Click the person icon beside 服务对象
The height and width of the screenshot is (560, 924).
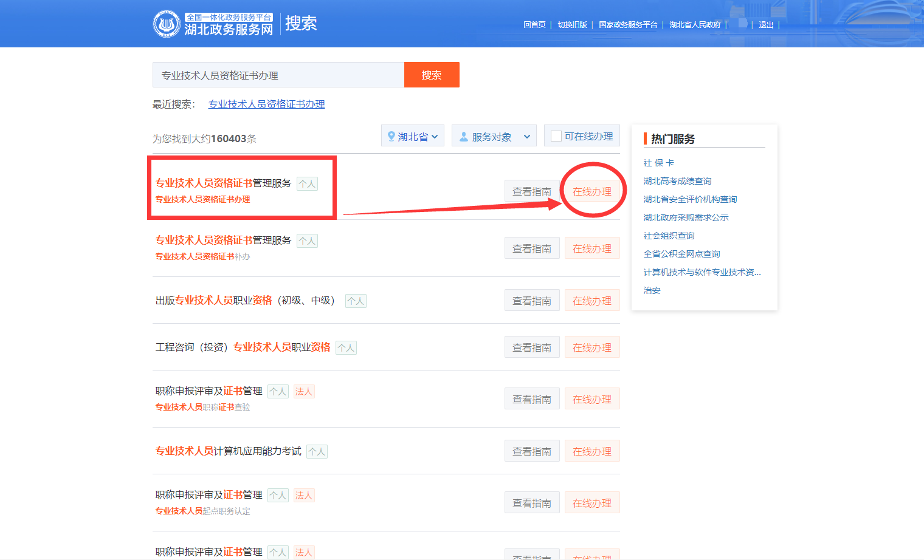click(464, 137)
